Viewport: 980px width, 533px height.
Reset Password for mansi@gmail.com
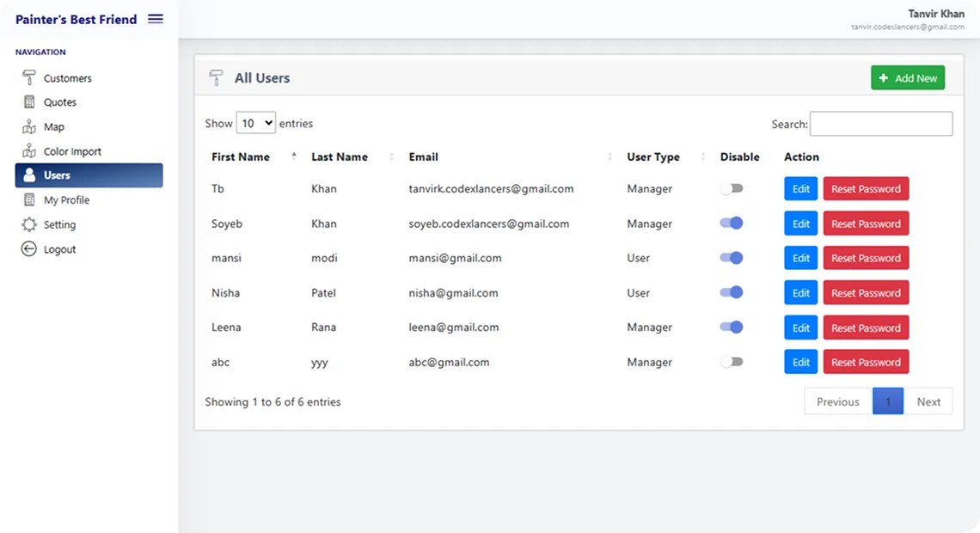click(x=866, y=258)
